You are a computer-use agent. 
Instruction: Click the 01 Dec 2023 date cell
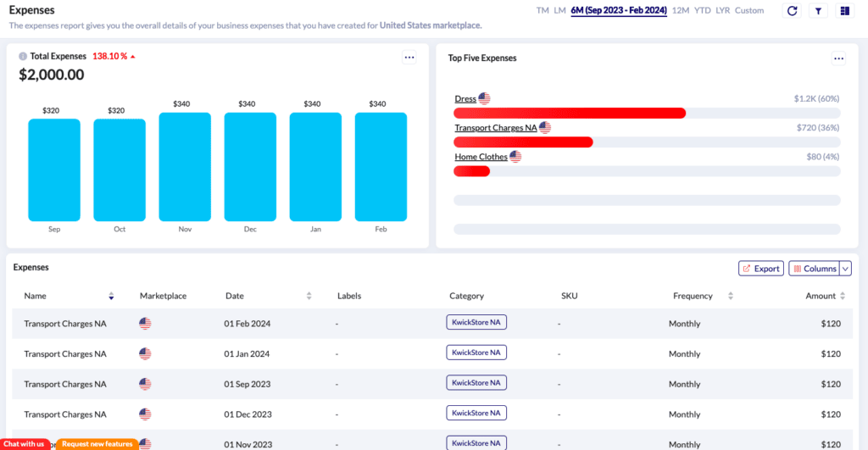point(248,414)
